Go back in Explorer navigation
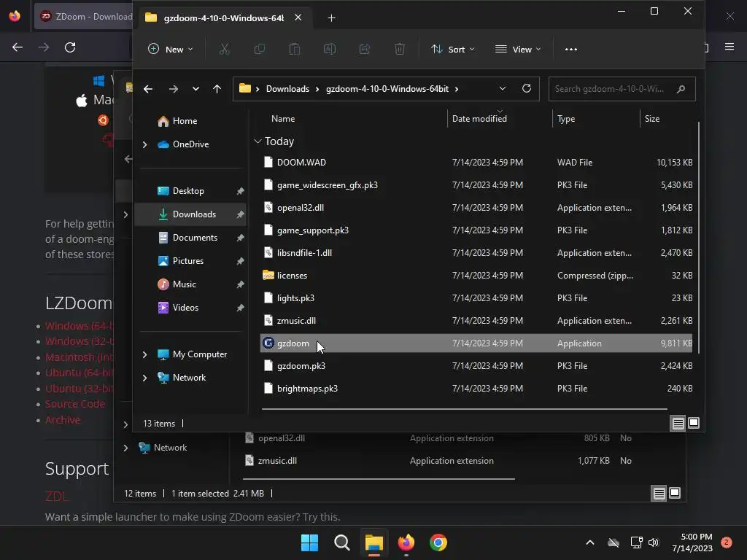This screenshot has height=560, width=747. tap(148, 89)
